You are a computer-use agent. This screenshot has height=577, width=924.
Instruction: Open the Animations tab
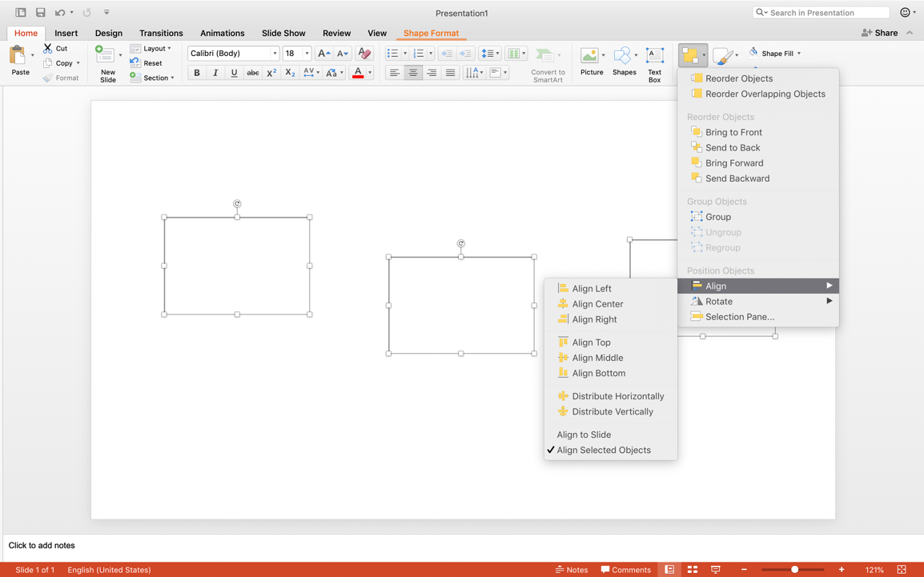coord(222,33)
